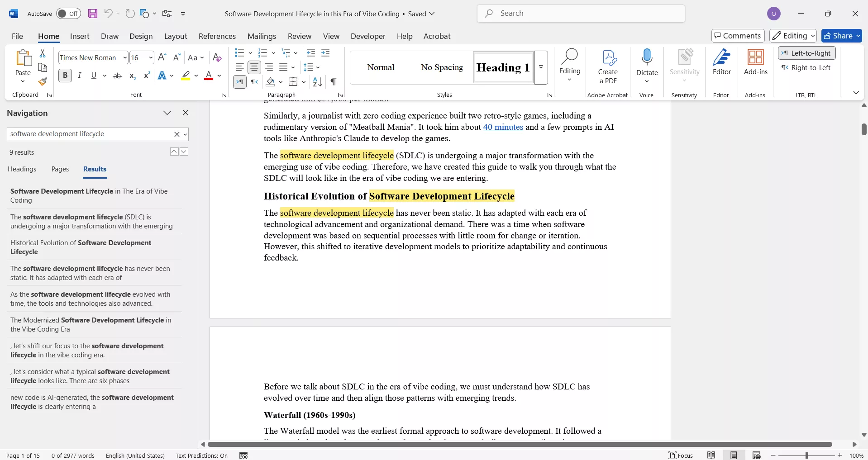
Task: Sort the selected paragraphs
Action: tap(316, 82)
